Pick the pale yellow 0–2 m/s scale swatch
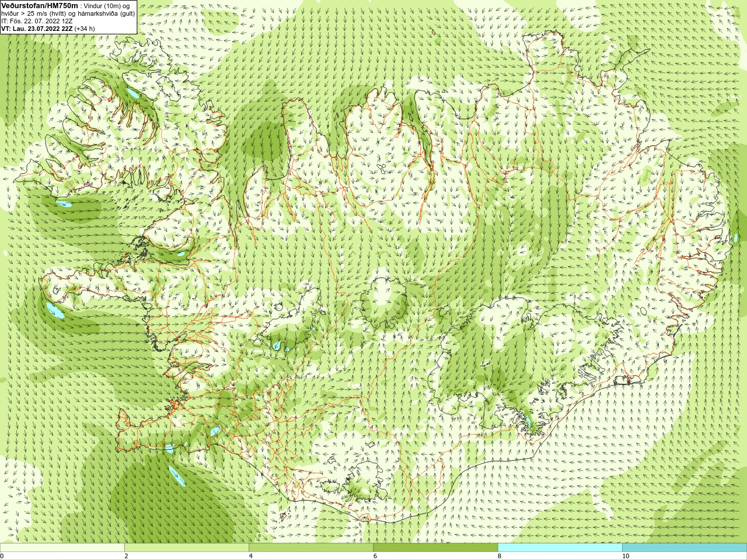Screen dimensions: 747x560 pyautogui.click(x=62, y=548)
